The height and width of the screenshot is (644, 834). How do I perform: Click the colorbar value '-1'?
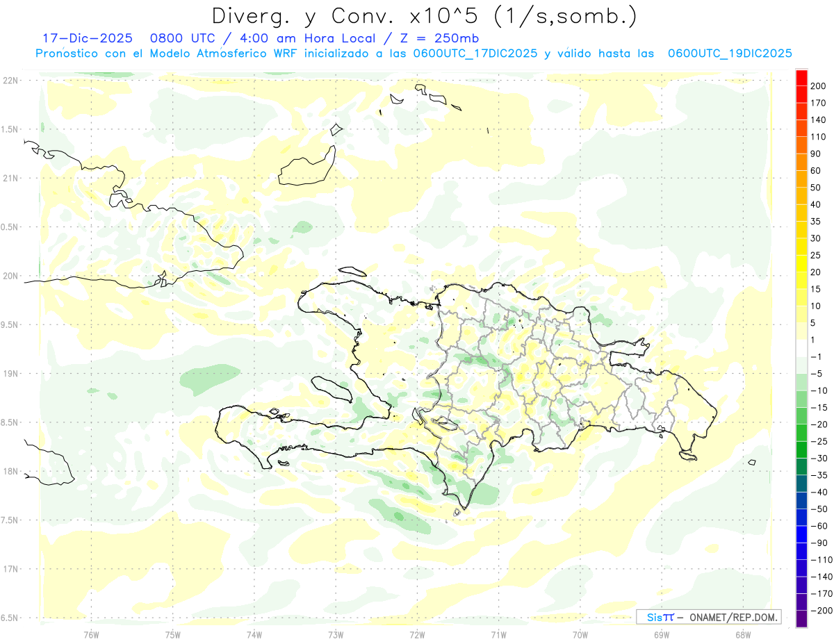click(816, 357)
